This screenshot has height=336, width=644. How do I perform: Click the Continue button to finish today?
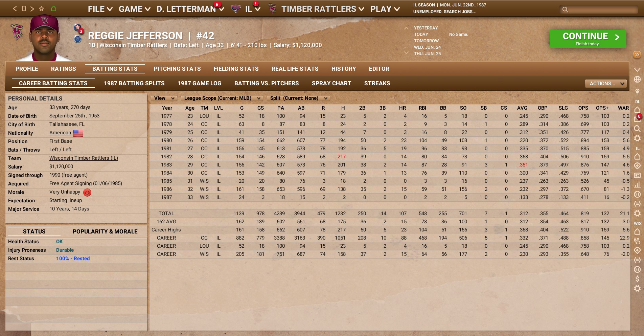(x=588, y=38)
